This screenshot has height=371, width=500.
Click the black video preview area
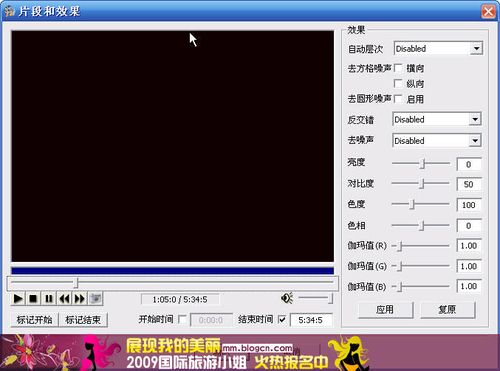tap(172, 146)
